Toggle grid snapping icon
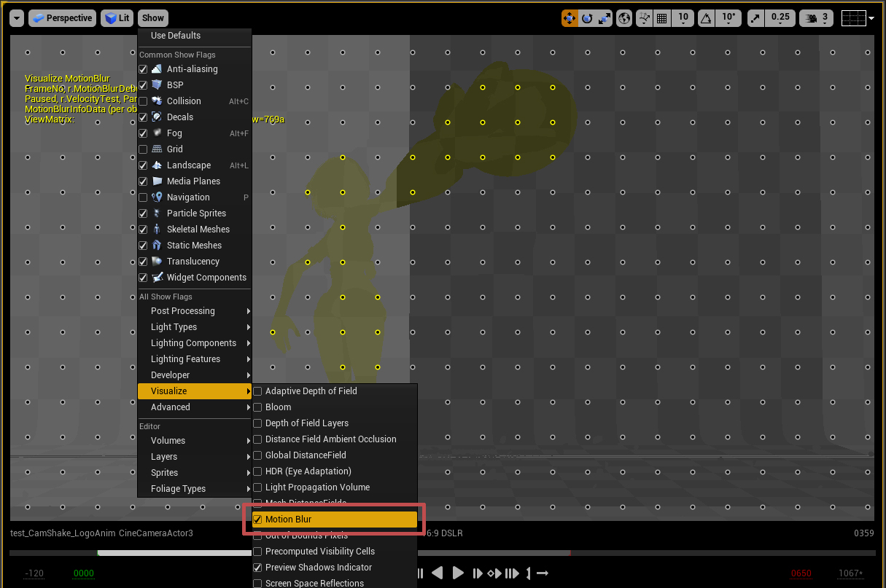The image size is (886, 588). [x=662, y=18]
